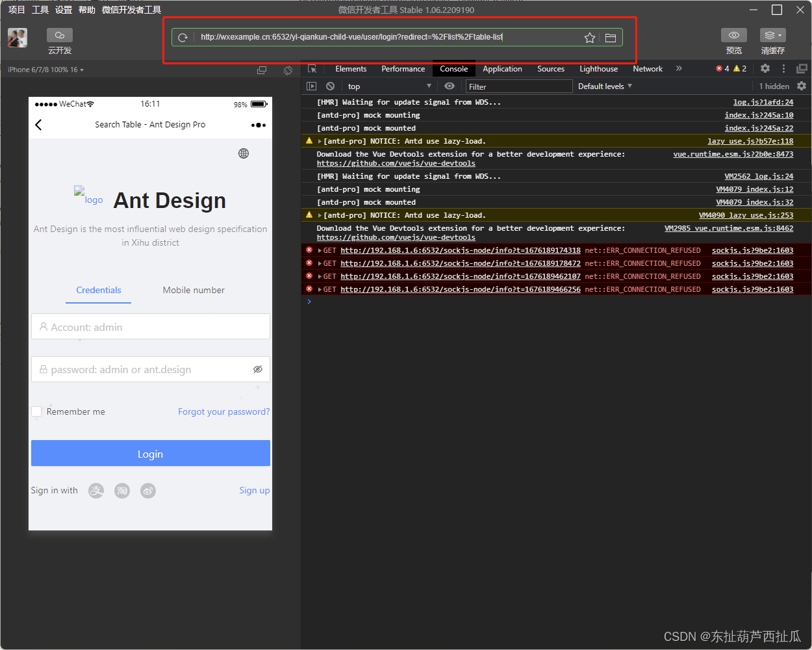This screenshot has height=650, width=812.
Task: Open console settings gear beside 1 hidden
Action: click(802, 86)
